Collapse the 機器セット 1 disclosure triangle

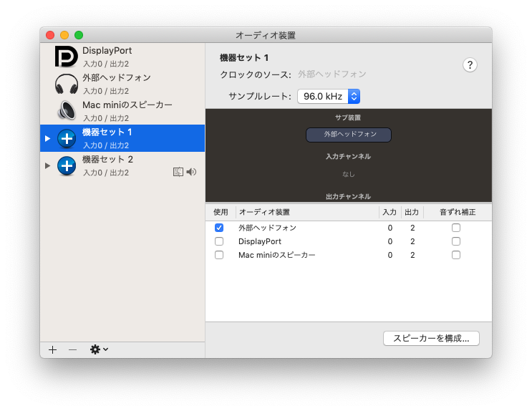coord(47,138)
